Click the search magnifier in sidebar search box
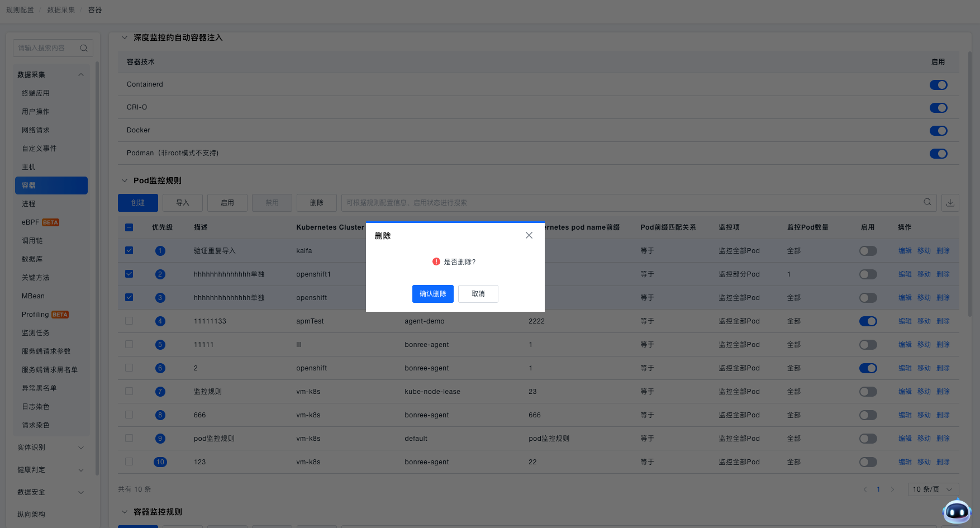This screenshot has height=528, width=980. pyautogui.click(x=84, y=48)
